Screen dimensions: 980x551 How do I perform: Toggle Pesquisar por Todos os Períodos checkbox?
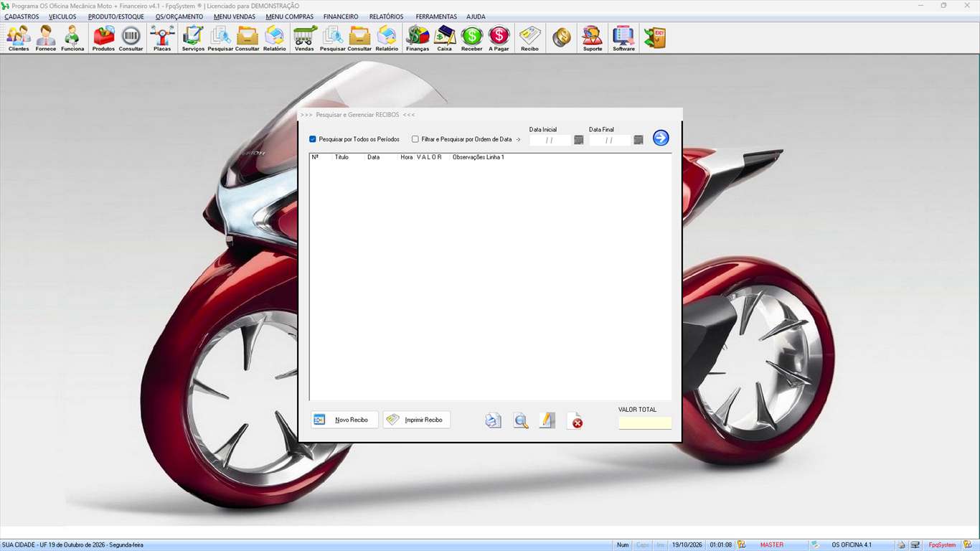point(313,139)
